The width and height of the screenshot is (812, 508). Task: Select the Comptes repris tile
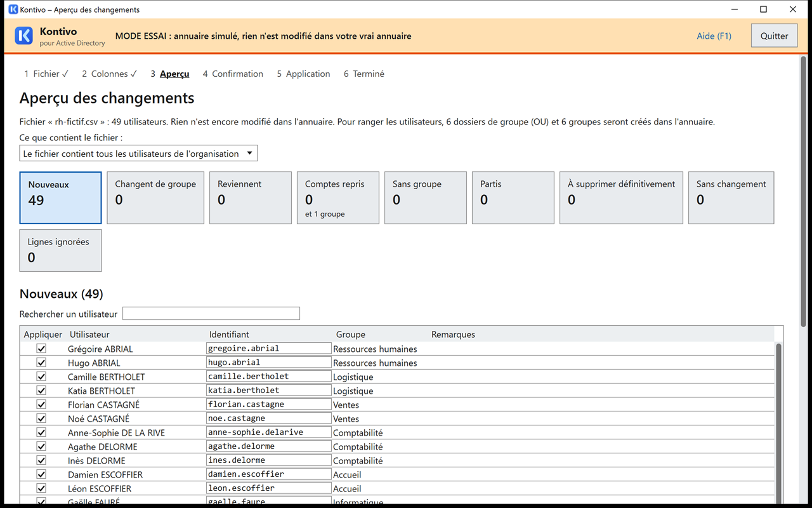click(x=338, y=197)
